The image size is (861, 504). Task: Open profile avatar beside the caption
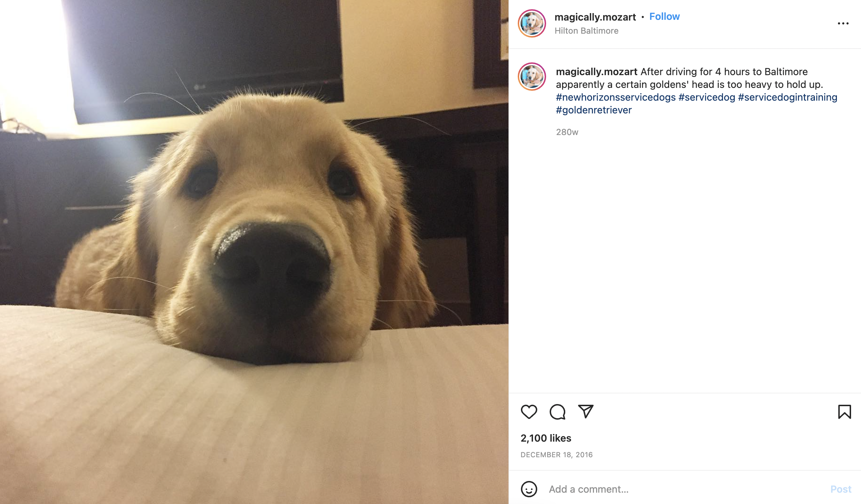(532, 77)
